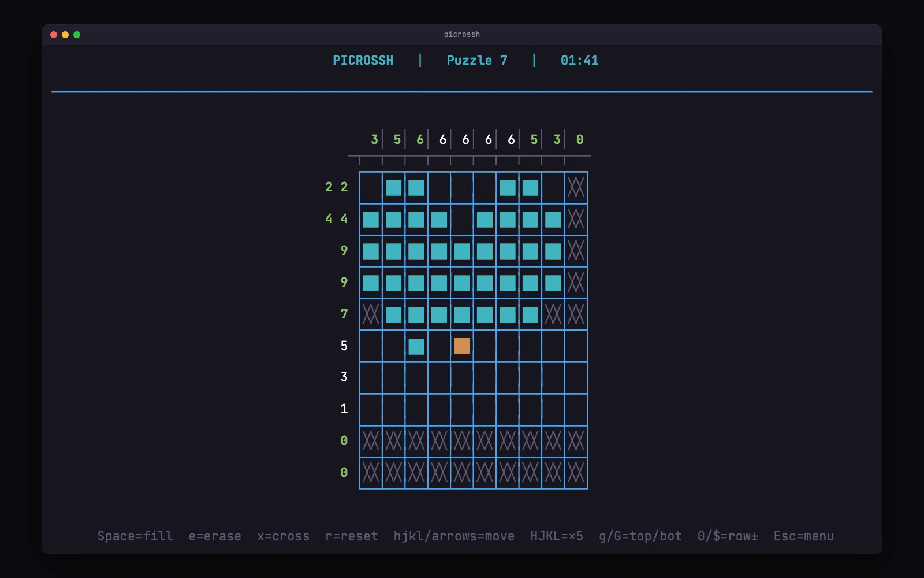Screen dimensions: 924x578
Task: Click the 'HJKL=×5' footer hint
Action: pyautogui.click(x=557, y=536)
